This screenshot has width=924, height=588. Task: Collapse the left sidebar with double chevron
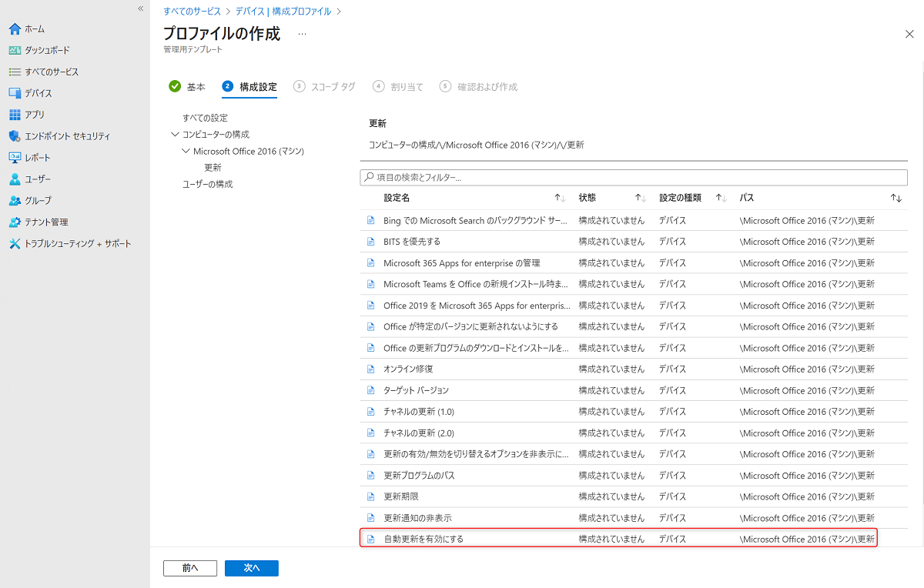coord(140,8)
